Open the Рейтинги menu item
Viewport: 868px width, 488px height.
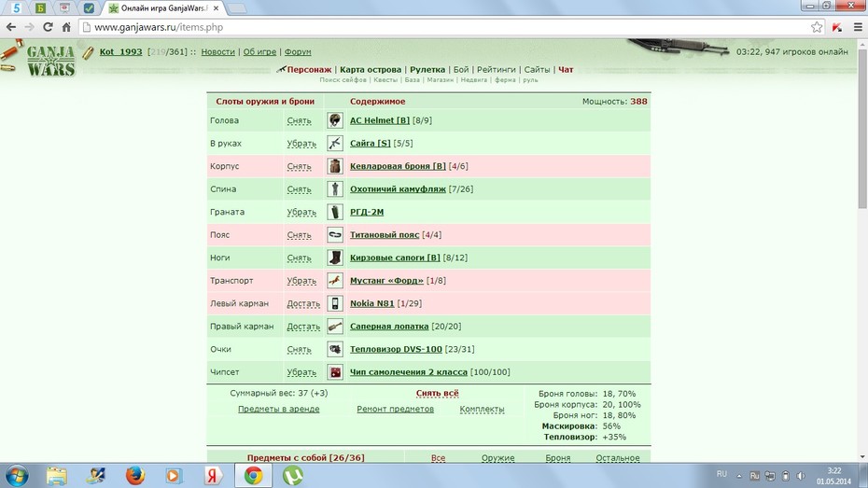[496, 70]
